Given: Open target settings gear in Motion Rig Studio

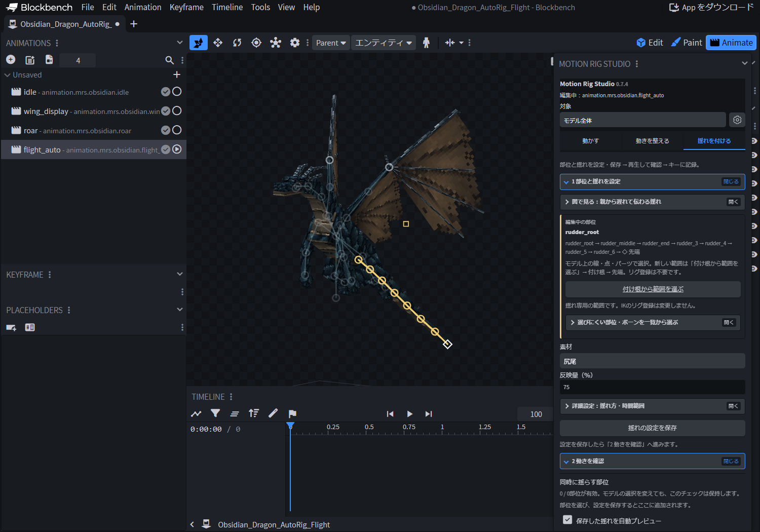Looking at the screenshot, I should click(737, 120).
